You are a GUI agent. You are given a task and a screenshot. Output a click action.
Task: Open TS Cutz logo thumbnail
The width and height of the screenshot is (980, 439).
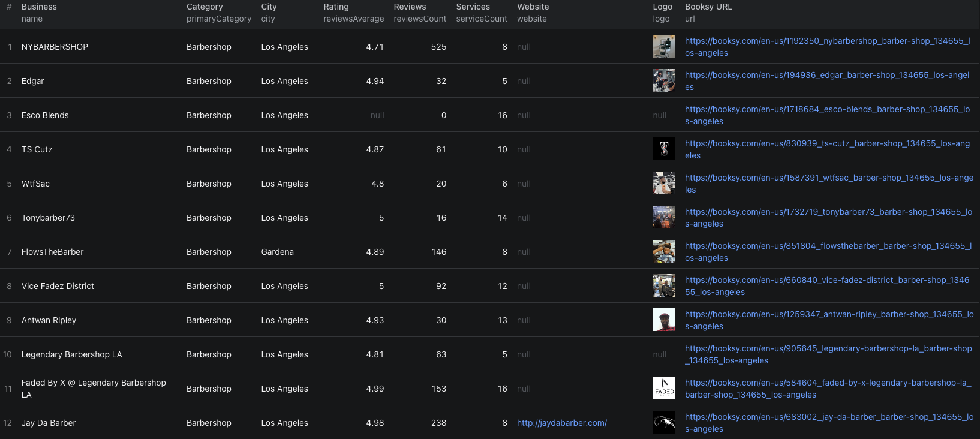664,149
